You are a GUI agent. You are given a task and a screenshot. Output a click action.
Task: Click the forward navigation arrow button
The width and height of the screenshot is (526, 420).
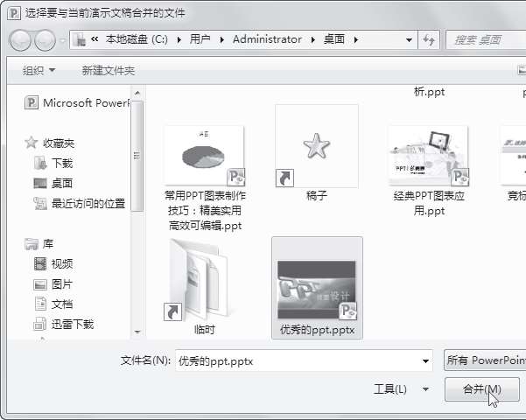[46, 39]
